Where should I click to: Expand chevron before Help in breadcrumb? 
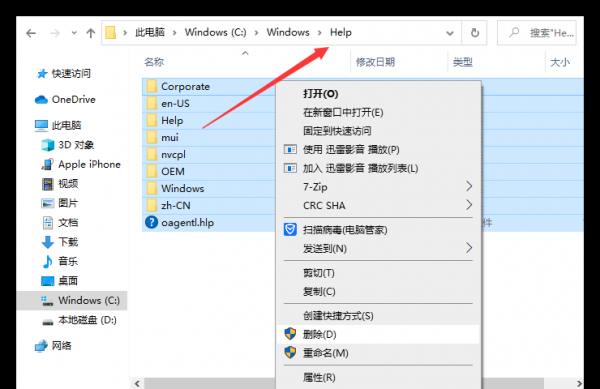coord(320,33)
